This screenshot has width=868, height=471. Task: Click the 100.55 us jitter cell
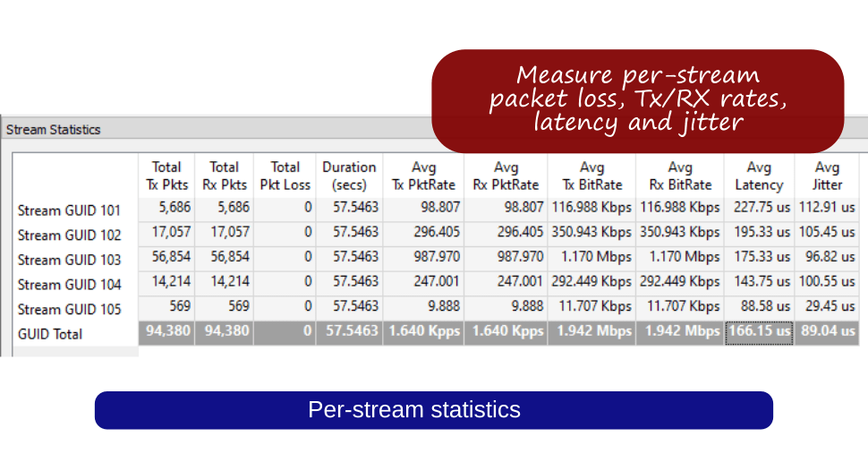827,283
